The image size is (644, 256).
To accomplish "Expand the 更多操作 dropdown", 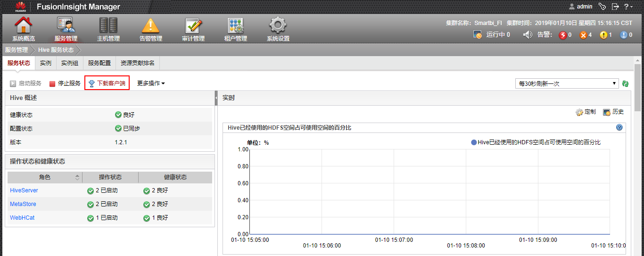I will (x=151, y=83).
